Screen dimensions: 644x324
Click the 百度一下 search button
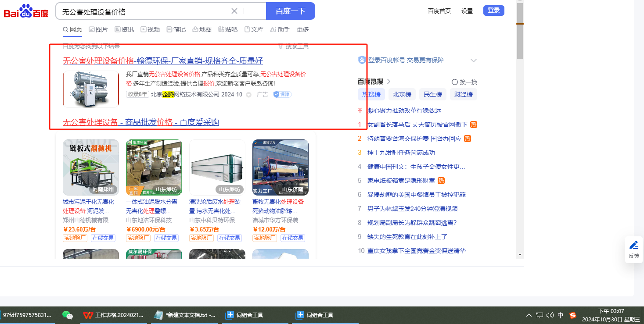[x=291, y=11]
